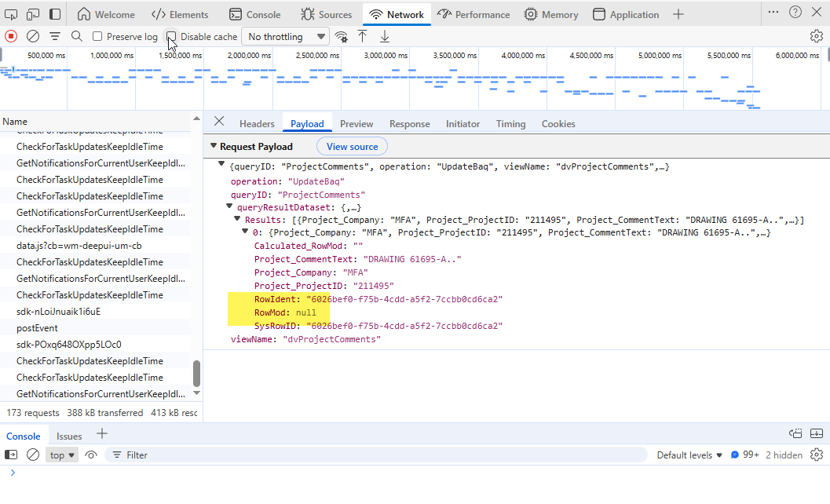Import HAR file with upload arrow
830x504 pixels.
pos(362,36)
